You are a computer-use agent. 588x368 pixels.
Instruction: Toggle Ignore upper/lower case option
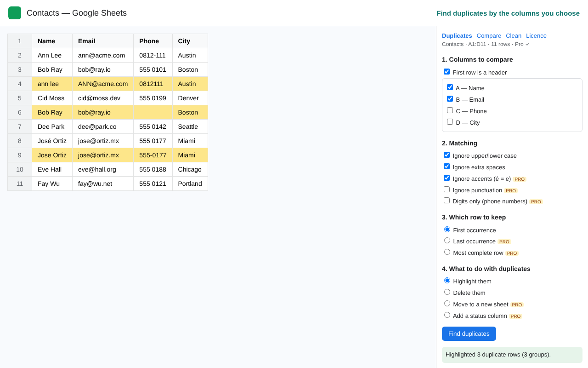tap(447, 155)
